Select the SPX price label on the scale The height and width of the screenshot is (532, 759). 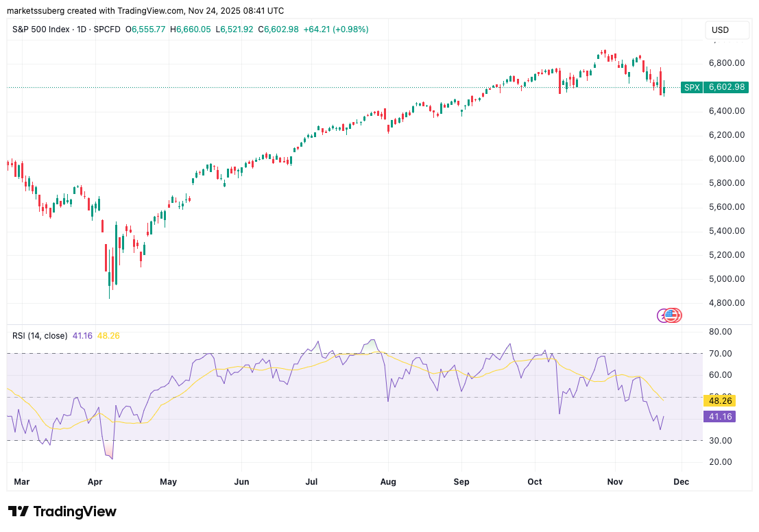pos(692,87)
